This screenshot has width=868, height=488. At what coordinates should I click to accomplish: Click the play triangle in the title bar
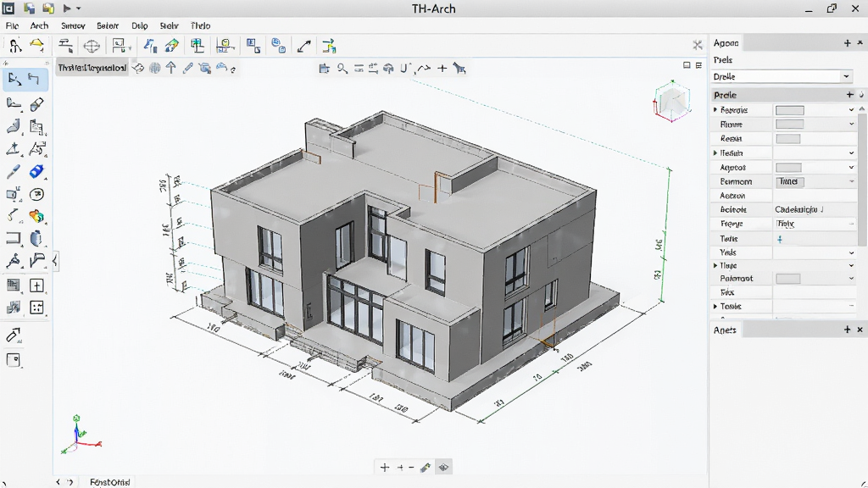(66, 8)
